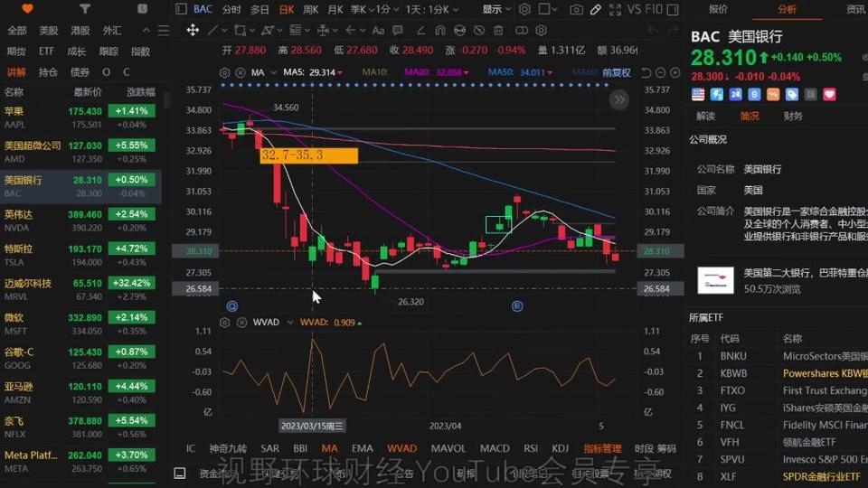Click the F10 company info button

[x=654, y=9]
